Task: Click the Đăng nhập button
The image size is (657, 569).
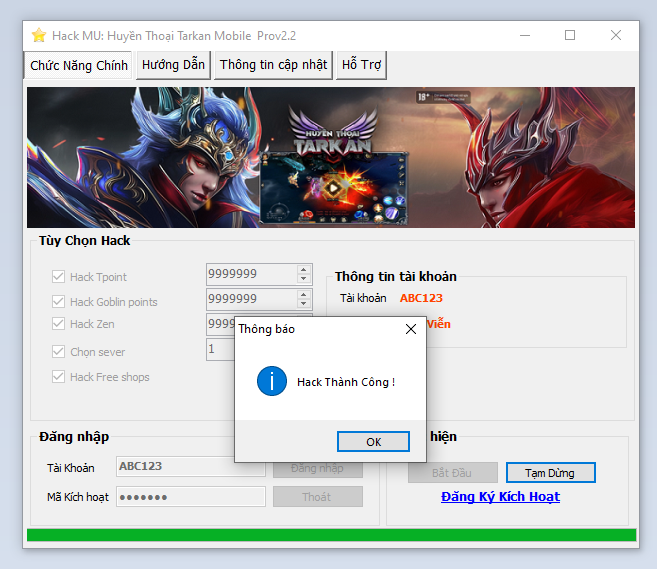Action: pos(318,469)
